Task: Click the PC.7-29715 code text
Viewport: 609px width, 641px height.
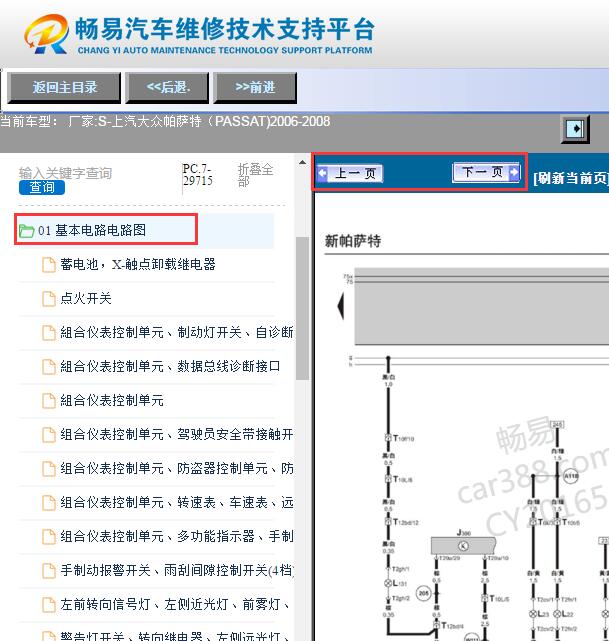Action: tap(197, 175)
